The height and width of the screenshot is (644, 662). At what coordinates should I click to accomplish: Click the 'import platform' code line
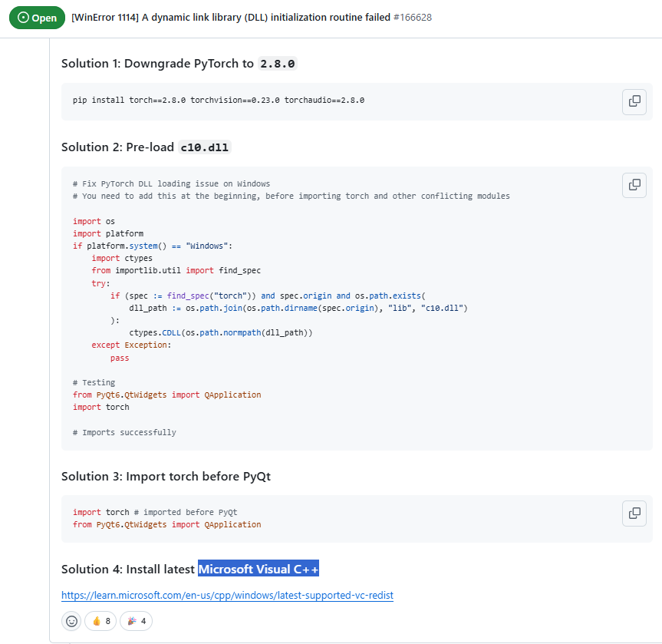(x=108, y=233)
